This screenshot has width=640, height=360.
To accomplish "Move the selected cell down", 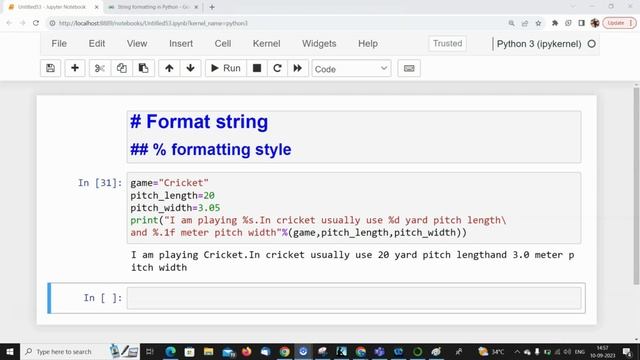I will pos(190,68).
